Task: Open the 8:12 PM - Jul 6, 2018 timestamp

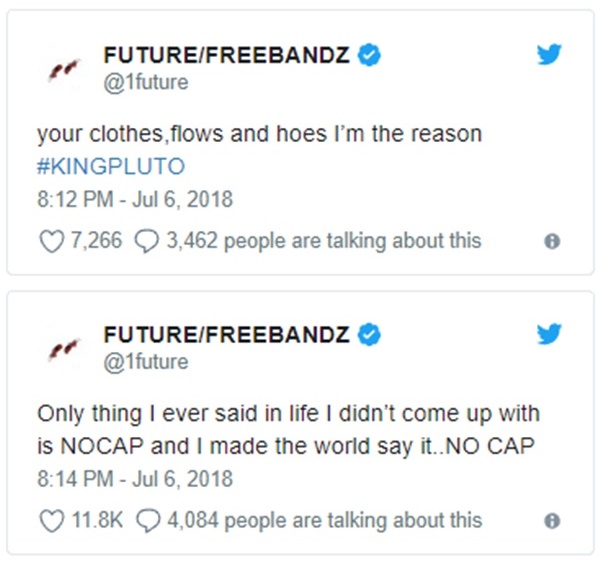Action: pos(135,199)
